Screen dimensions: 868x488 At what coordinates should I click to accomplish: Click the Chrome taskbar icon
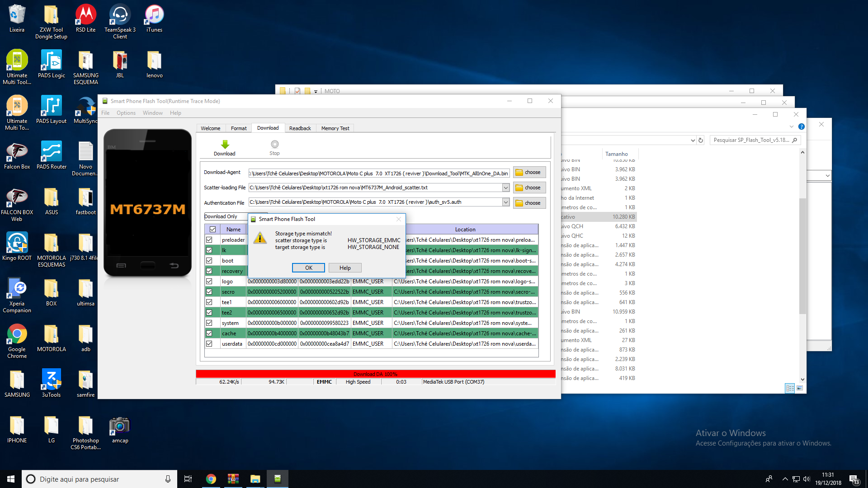(211, 479)
